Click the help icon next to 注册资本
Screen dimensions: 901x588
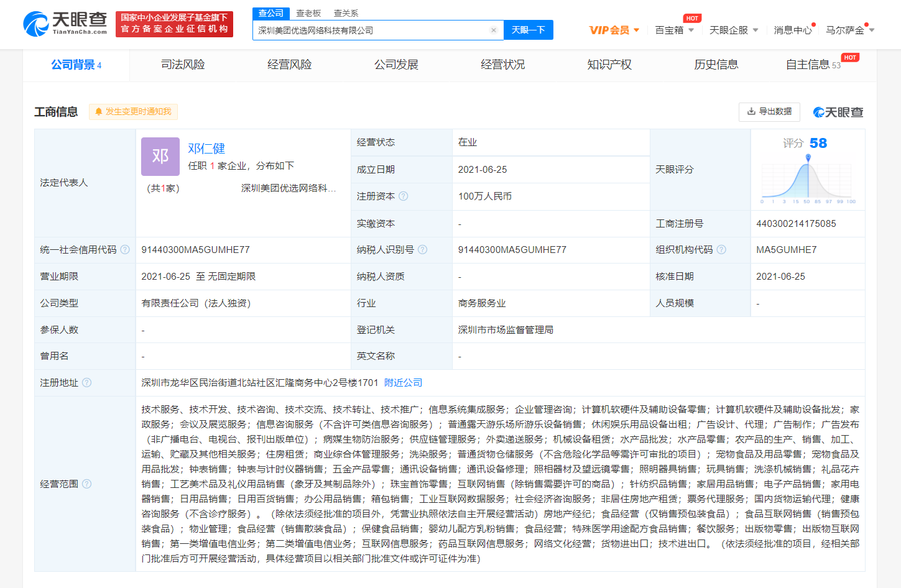click(404, 196)
